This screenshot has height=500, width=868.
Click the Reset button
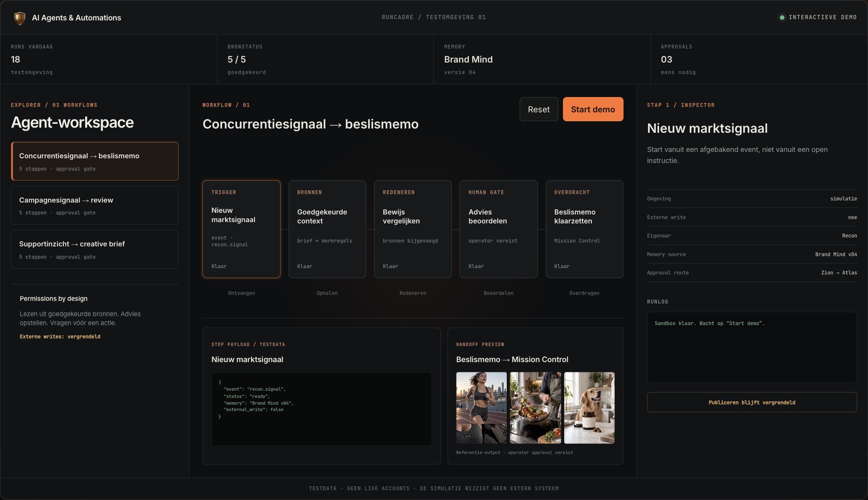[539, 109]
